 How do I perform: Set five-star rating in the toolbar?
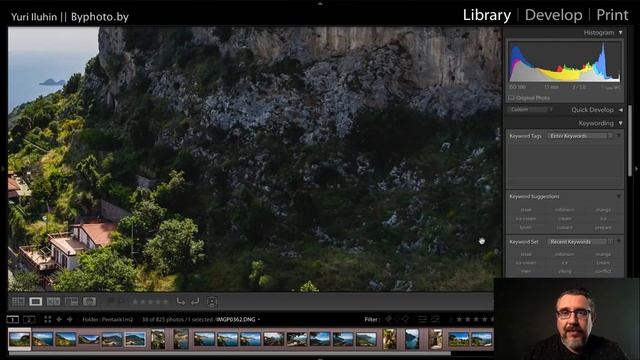point(165,302)
